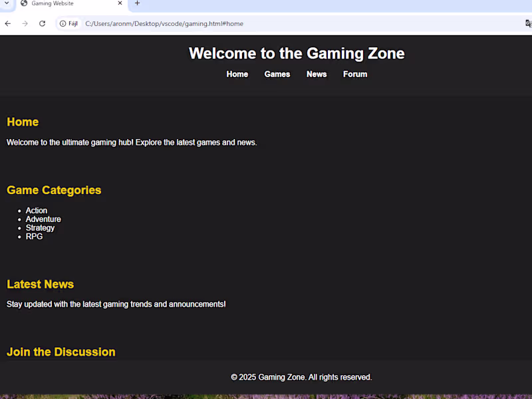The width and height of the screenshot is (532, 399).
Task: Open the tab search chevron dropdown
Action: (7, 3)
